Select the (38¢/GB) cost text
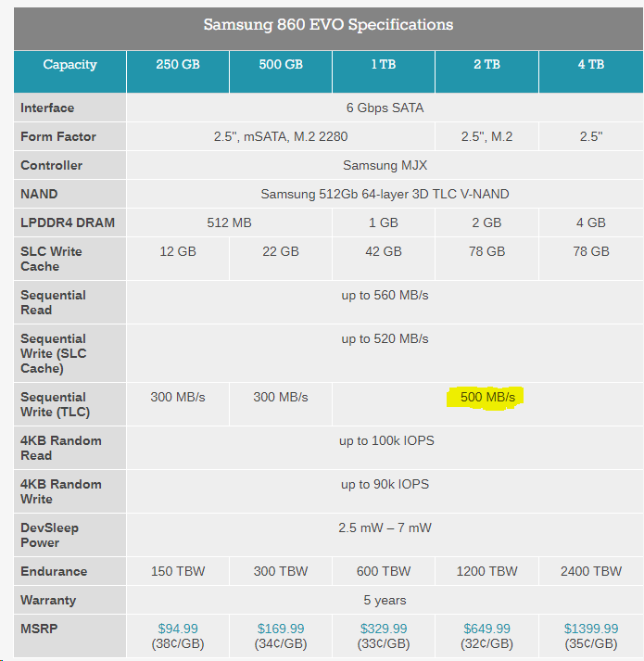 [x=178, y=643]
